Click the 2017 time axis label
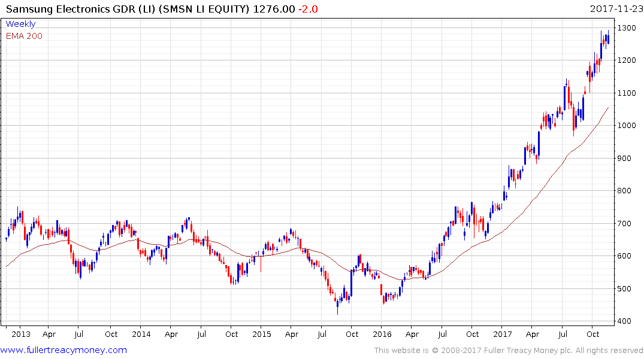644x359 pixels. coord(503,334)
